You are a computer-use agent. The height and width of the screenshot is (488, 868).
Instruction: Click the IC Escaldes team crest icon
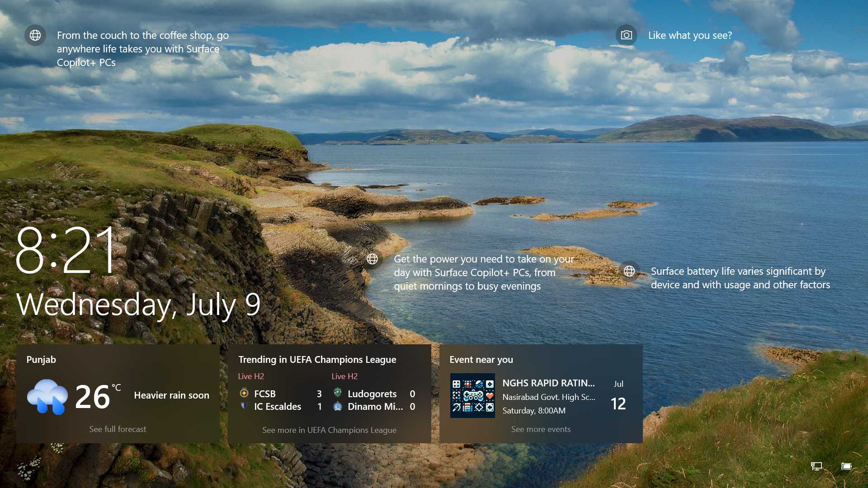244,406
